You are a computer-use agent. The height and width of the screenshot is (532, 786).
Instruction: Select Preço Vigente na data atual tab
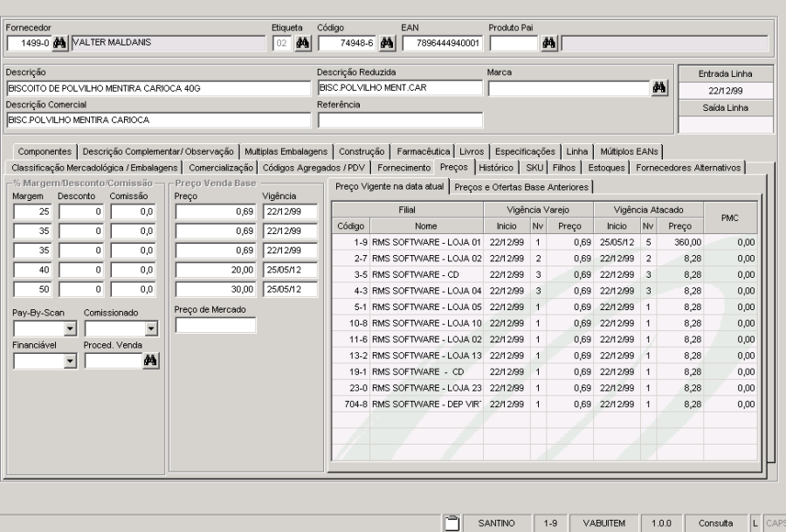pyautogui.click(x=390, y=187)
